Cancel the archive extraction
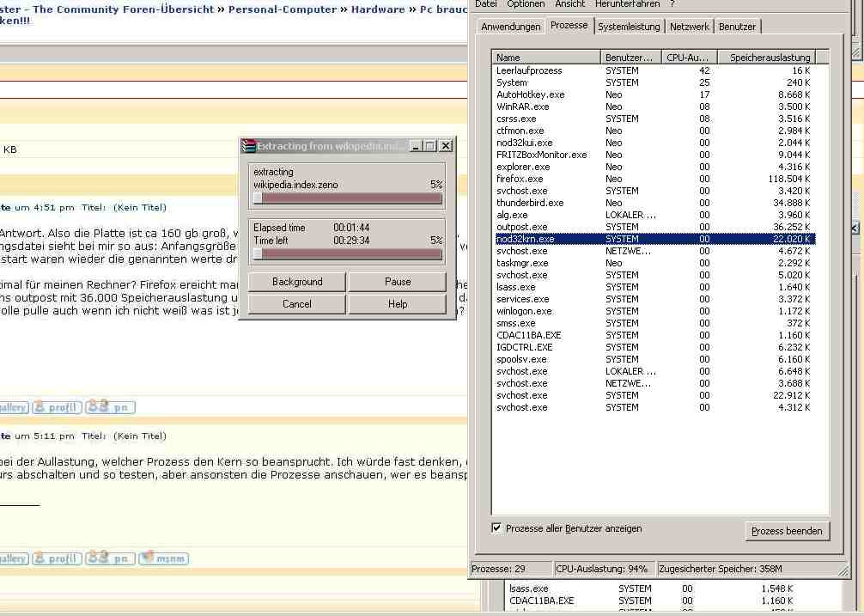The height and width of the screenshot is (616, 864). (297, 304)
